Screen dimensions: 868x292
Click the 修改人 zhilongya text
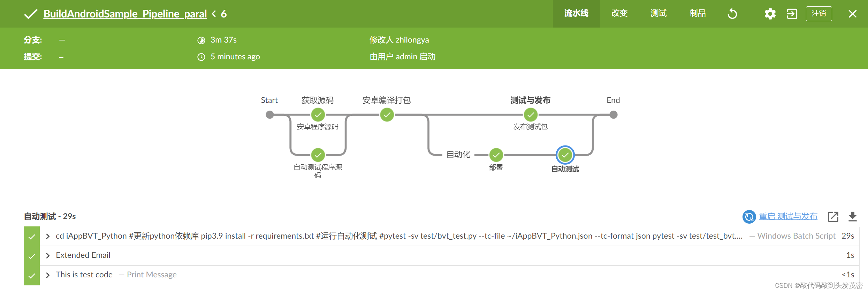[399, 40]
